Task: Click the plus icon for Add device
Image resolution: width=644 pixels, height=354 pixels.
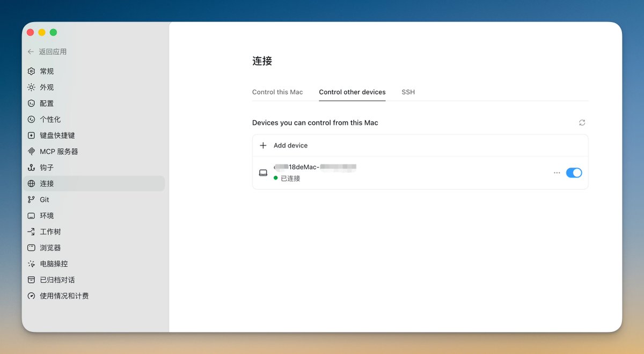Action: coord(263,146)
